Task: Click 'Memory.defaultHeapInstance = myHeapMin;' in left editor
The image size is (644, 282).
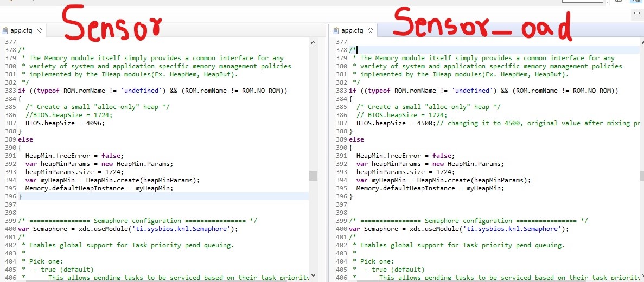Action: 99,188
